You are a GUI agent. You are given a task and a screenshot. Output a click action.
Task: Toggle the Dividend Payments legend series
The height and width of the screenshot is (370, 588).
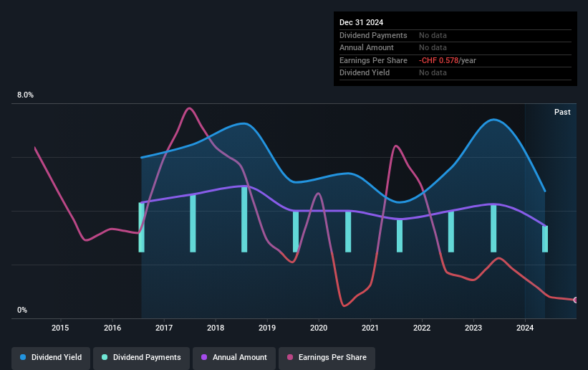click(x=141, y=357)
